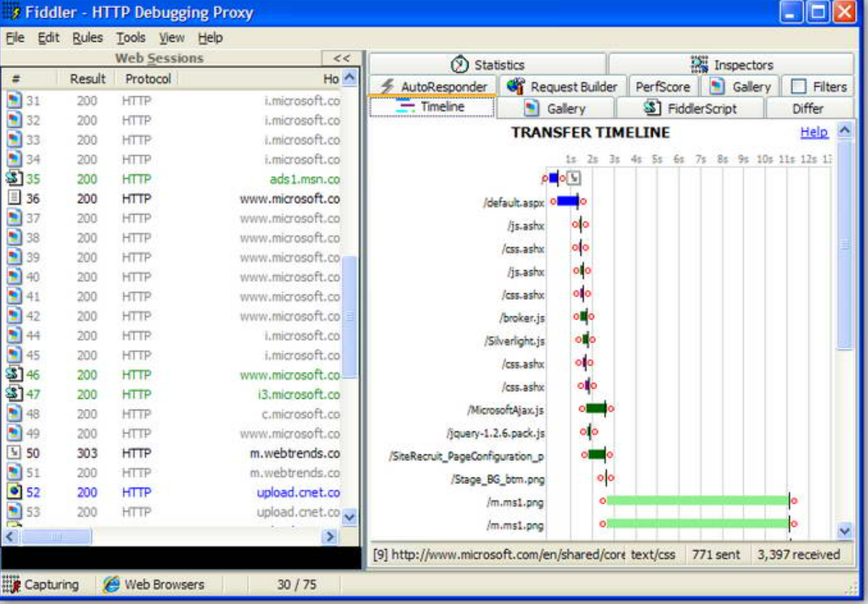
Task: Click the Capturing status icon
Action: (11, 584)
